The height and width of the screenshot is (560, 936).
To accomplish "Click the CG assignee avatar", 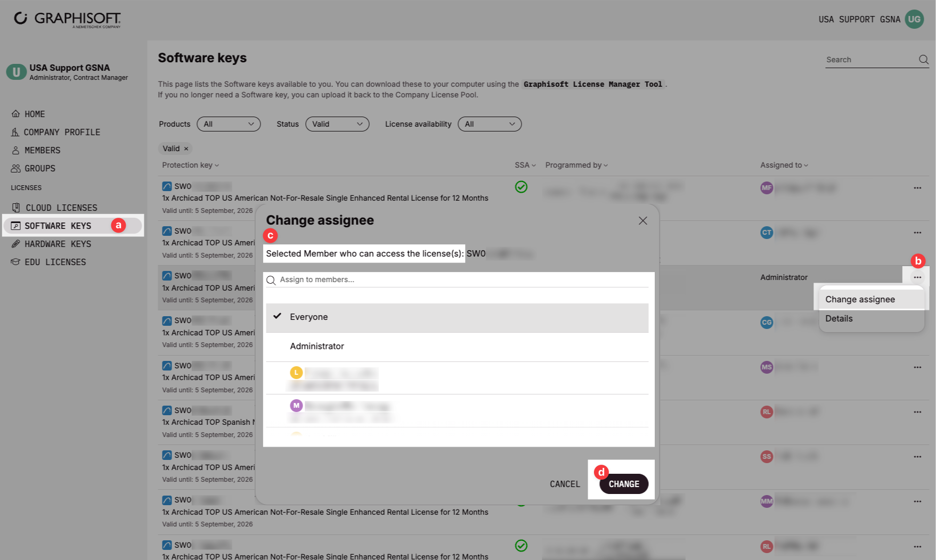I will tap(767, 322).
